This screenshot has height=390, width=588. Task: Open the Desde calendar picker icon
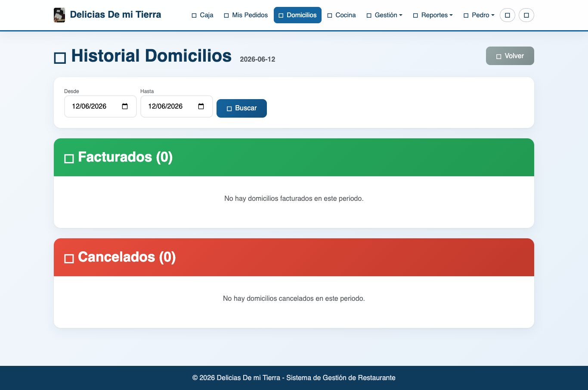[125, 106]
